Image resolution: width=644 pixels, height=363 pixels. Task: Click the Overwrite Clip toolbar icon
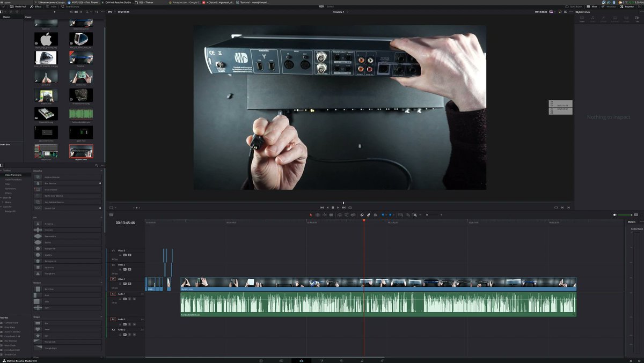pyautogui.click(x=346, y=214)
